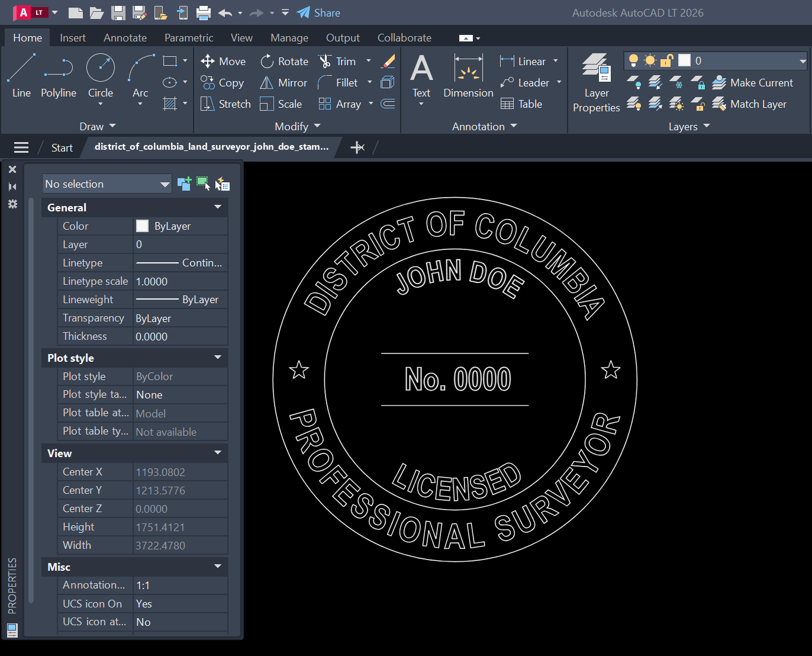This screenshot has height=656, width=812.
Task: Click the Ellipse tool icon
Action: 170,82
